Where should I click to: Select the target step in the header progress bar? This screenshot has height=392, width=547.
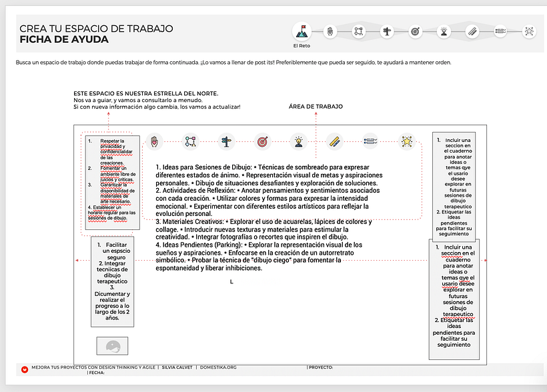coord(415,32)
